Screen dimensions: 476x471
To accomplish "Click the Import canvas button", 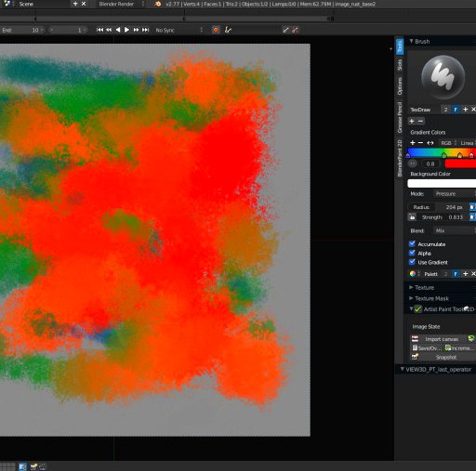I will [x=439, y=339].
